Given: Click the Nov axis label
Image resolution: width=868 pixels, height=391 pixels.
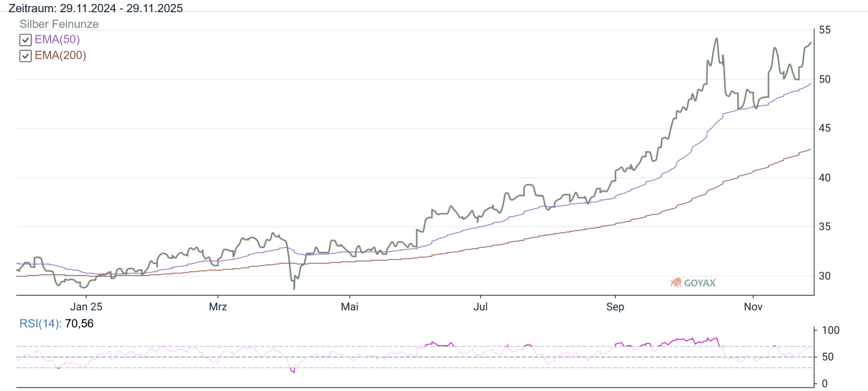Looking at the screenshot, I should pos(753,307).
